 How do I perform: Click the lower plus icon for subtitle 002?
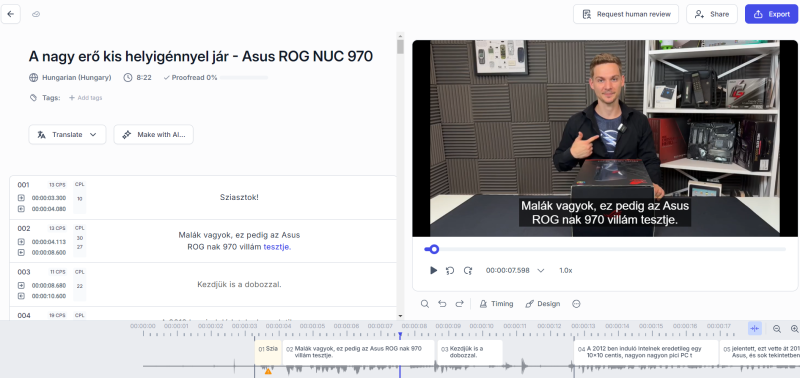21,253
